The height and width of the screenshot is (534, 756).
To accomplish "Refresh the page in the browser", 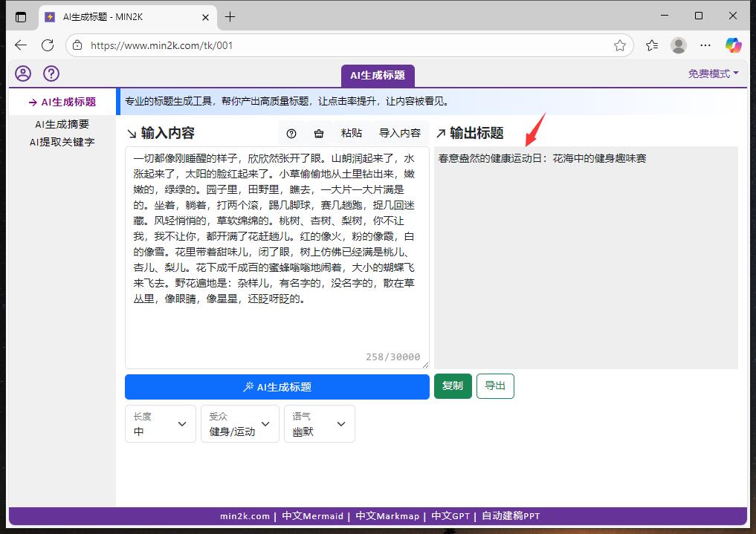I will click(x=48, y=45).
